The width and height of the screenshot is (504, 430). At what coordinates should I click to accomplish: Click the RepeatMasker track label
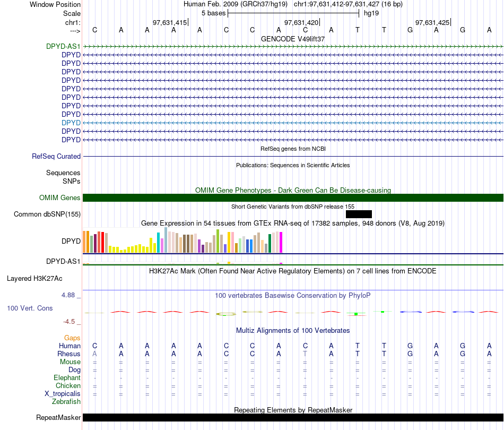pos(58,417)
